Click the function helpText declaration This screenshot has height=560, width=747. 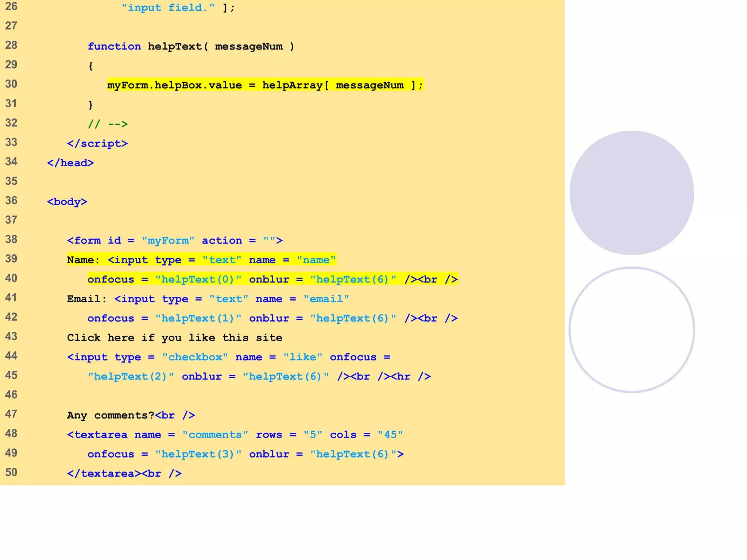click(x=190, y=47)
